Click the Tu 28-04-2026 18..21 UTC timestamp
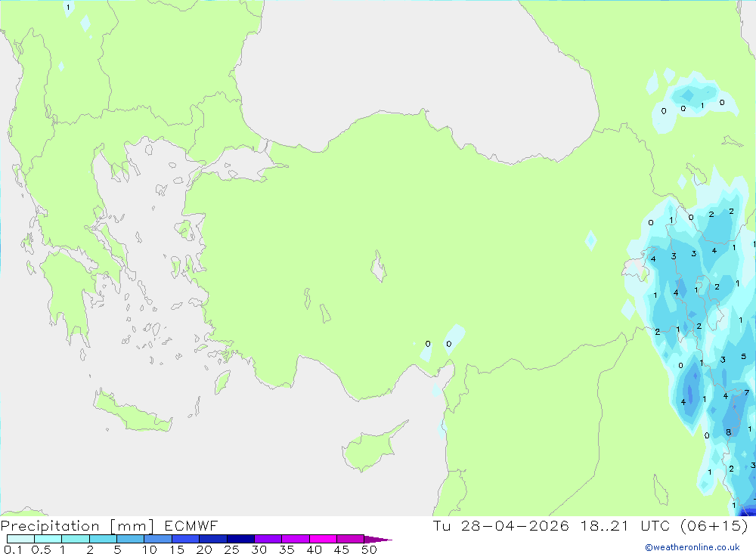 (590, 525)
